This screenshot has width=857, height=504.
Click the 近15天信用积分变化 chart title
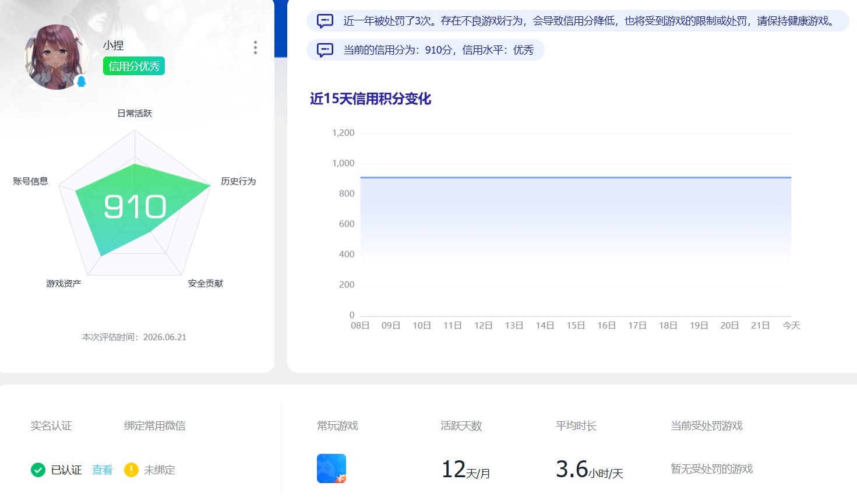(x=371, y=98)
